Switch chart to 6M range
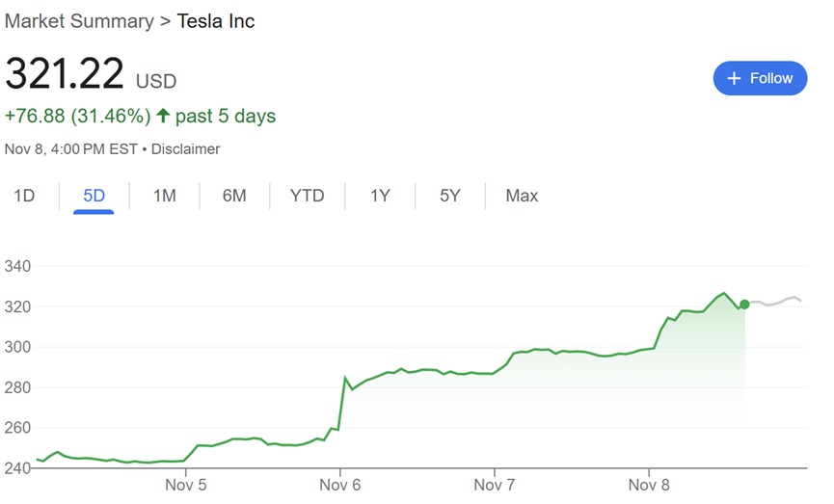The height and width of the screenshot is (504, 834). (x=234, y=196)
